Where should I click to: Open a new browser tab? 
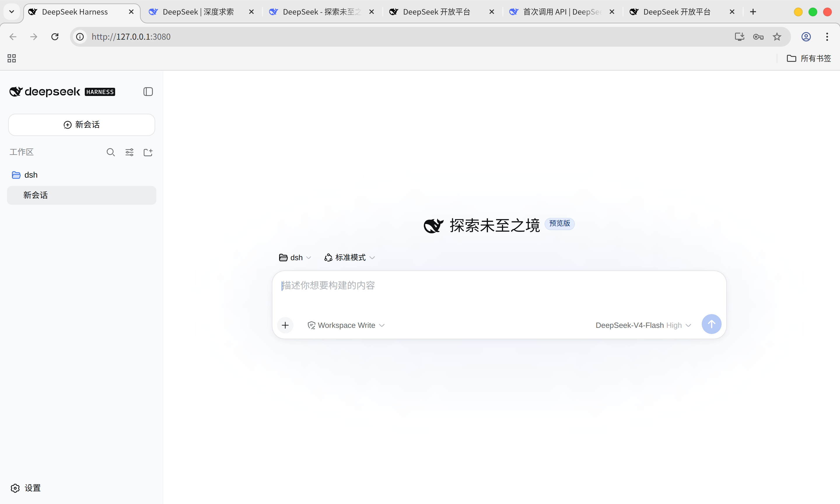[x=753, y=12]
